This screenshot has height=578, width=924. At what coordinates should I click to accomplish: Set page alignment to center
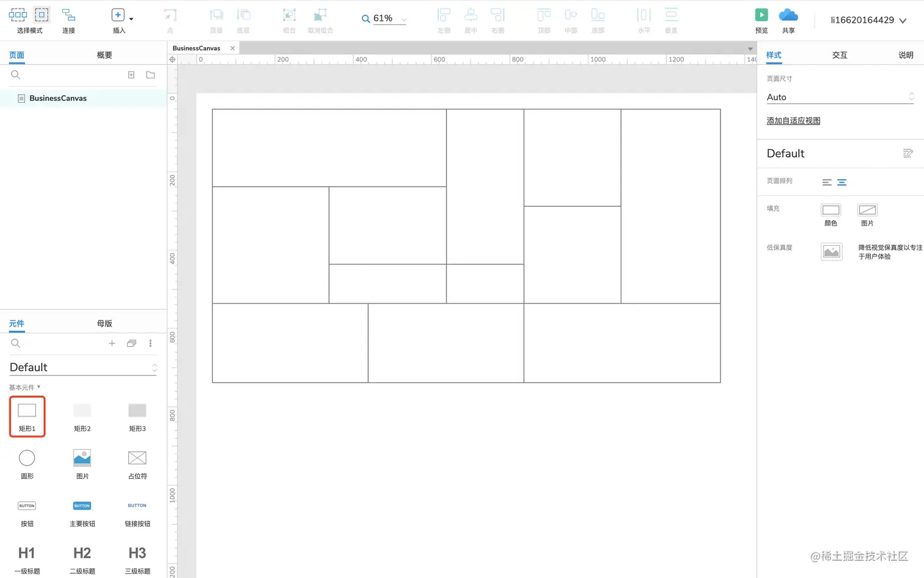point(842,182)
